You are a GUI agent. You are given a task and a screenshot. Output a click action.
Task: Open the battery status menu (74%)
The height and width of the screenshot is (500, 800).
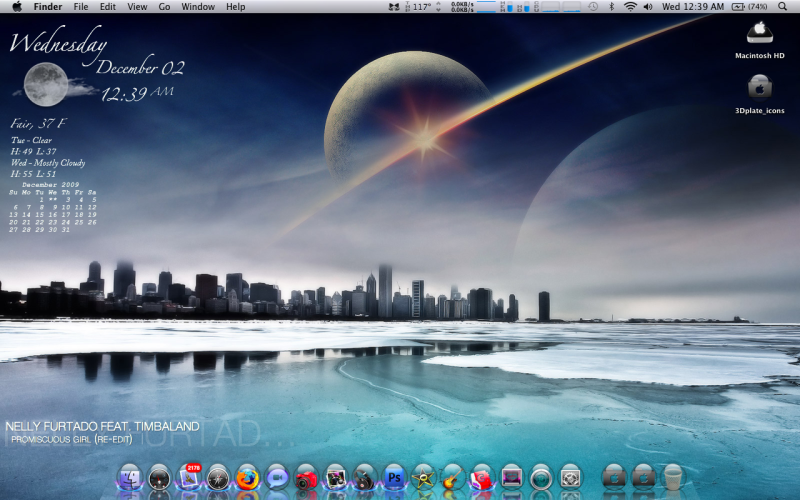coord(749,7)
